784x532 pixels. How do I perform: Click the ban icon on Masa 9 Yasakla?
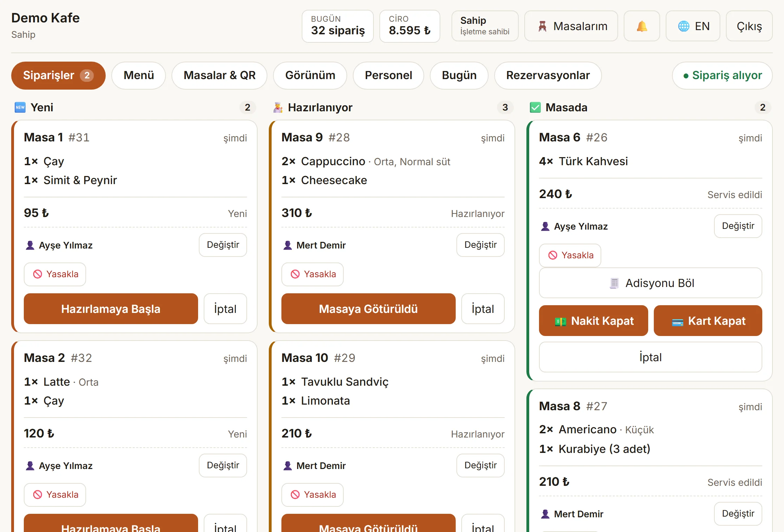295,274
